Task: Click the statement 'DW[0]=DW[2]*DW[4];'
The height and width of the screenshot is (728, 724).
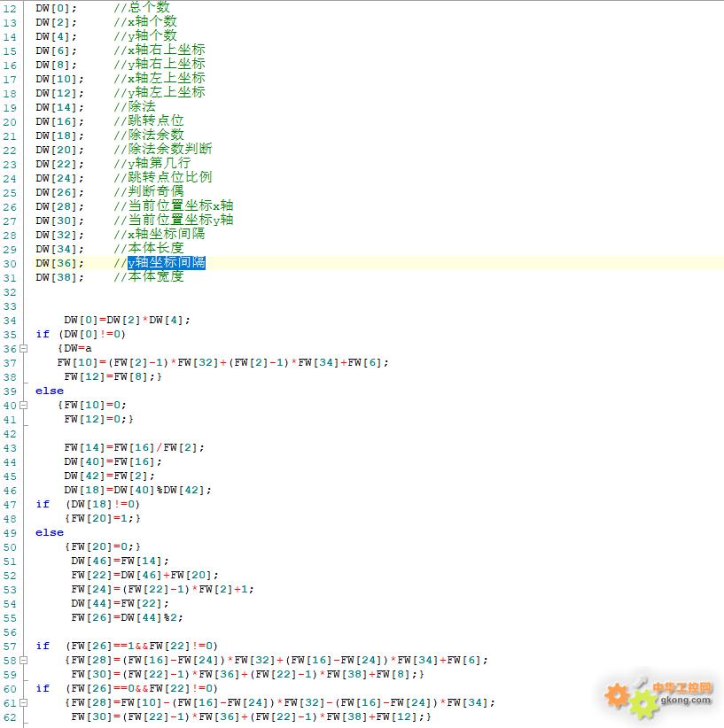Action: pos(128,320)
